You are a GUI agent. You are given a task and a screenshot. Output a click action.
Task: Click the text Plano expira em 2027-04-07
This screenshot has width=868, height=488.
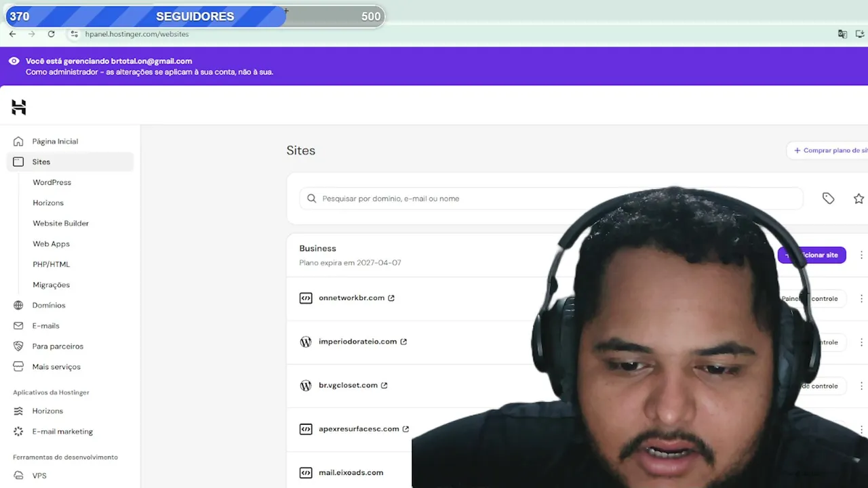(350, 263)
